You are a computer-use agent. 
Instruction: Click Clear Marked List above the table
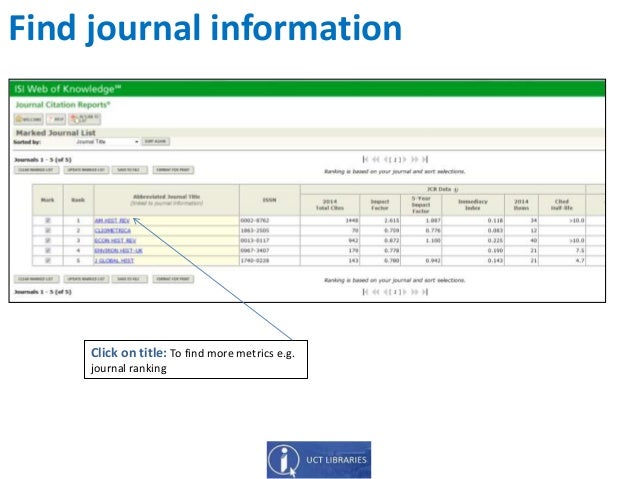click(37, 170)
